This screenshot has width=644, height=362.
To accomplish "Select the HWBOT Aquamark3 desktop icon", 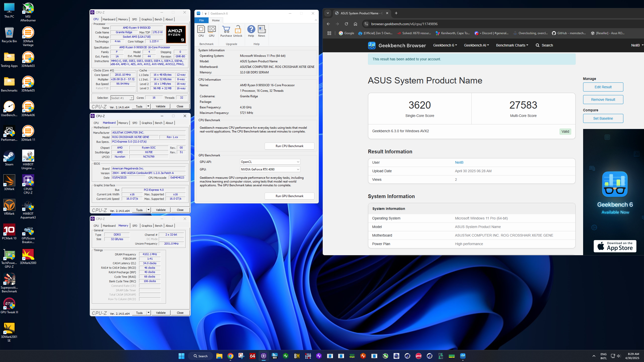I will click(x=28, y=209).
